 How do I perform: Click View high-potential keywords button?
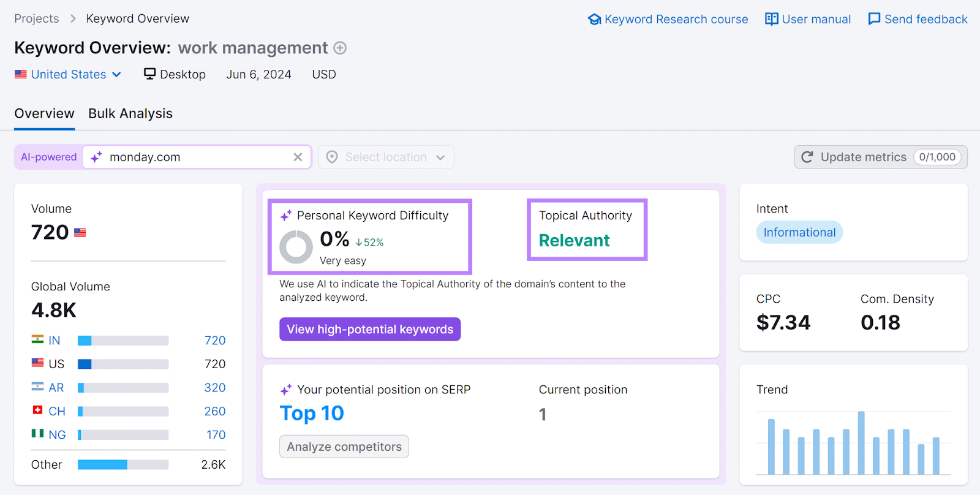click(x=370, y=330)
